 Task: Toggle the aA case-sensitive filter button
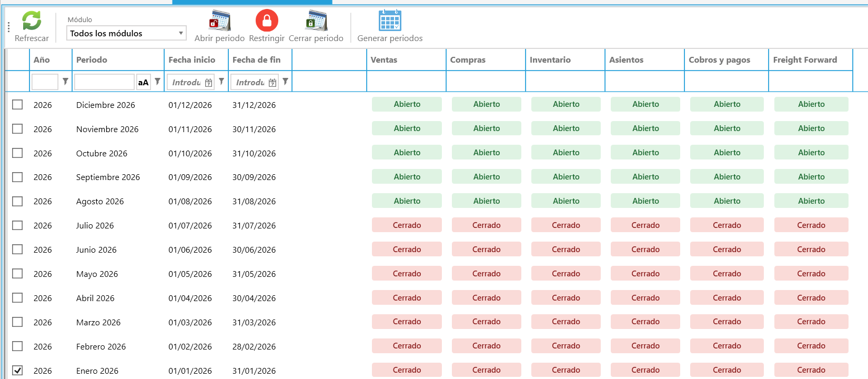143,82
